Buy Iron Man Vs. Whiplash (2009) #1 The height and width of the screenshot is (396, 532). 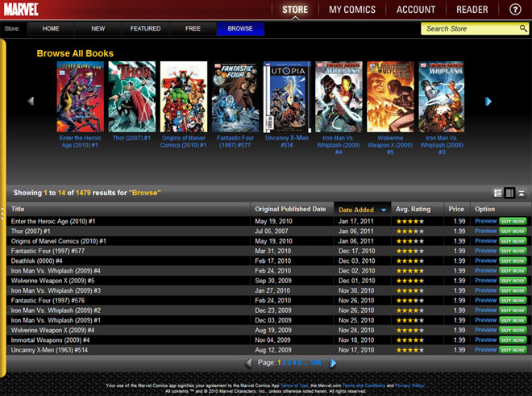pyautogui.click(x=513, y=320)
